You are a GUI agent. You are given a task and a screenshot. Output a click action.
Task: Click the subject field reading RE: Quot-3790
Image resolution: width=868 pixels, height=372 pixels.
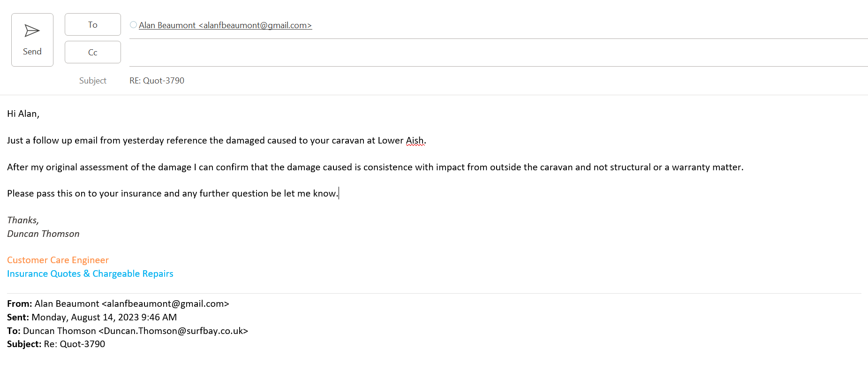157,81
